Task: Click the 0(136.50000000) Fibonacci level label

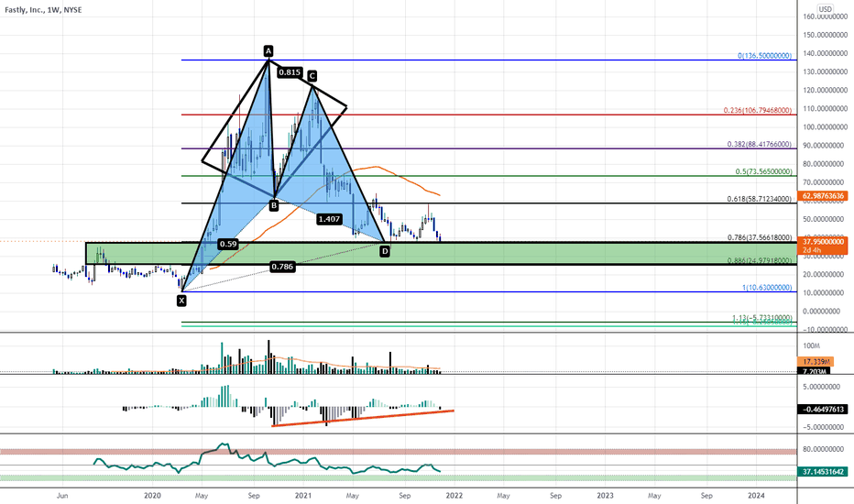Action: pyautogui.click(x=765, y=56)
